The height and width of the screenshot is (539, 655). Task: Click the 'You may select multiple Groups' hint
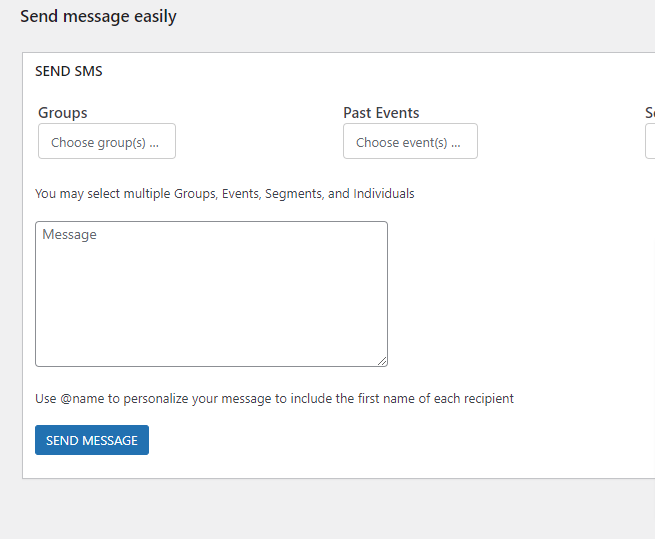point(225,194)
